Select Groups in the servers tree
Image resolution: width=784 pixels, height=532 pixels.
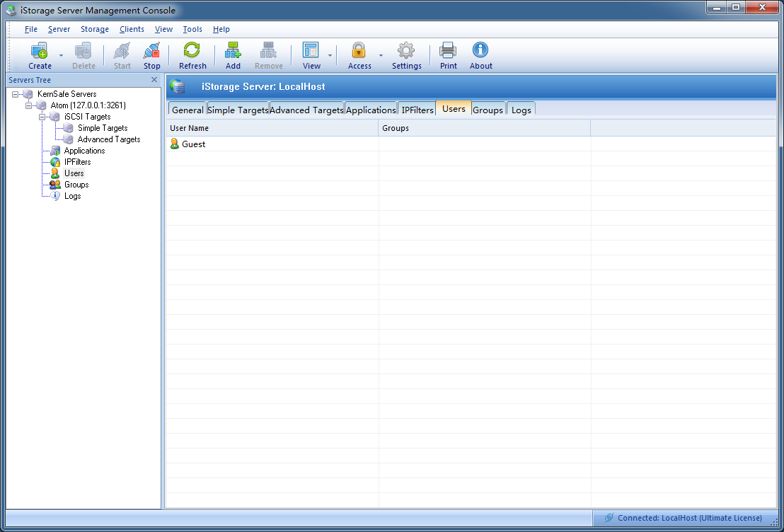tap(76, 185)
